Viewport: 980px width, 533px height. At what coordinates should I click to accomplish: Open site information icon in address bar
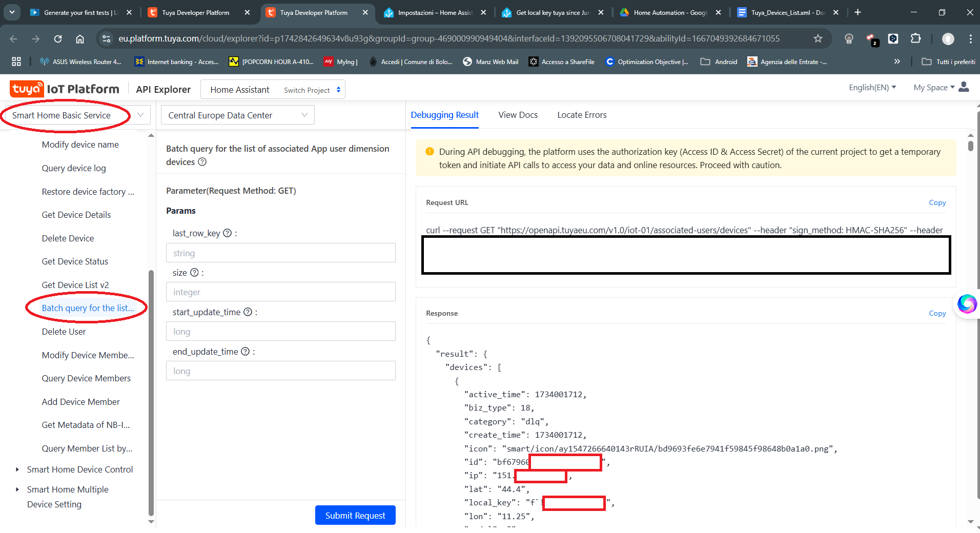(x=106, y=38)
